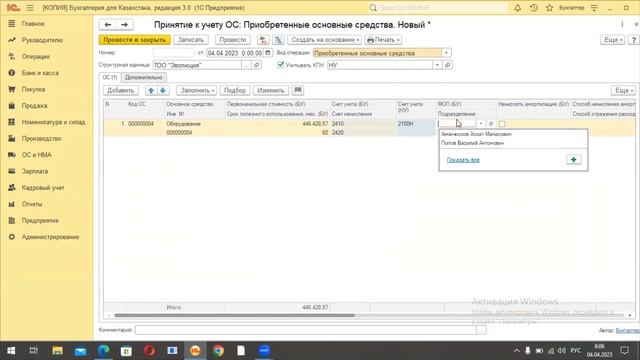The image size is (640, 360).
Task: Click the Подбор button
Action: [x=235, y=90]
